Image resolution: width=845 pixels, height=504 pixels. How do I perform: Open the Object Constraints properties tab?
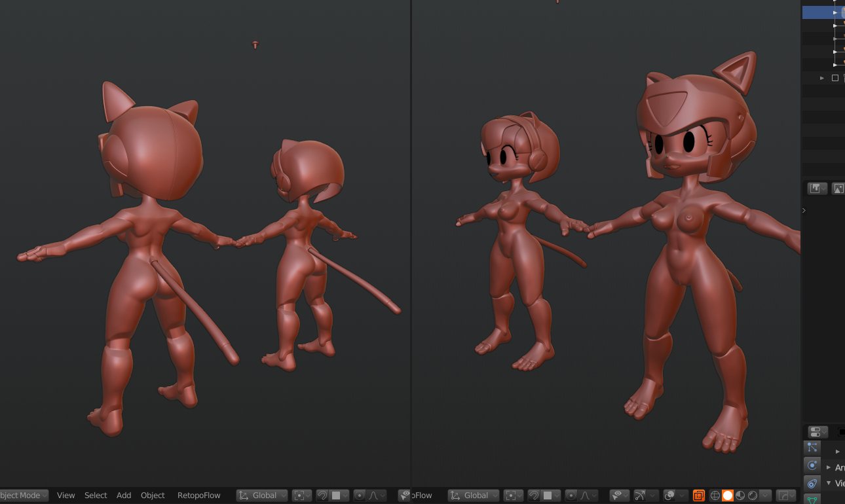click(812, 484)
